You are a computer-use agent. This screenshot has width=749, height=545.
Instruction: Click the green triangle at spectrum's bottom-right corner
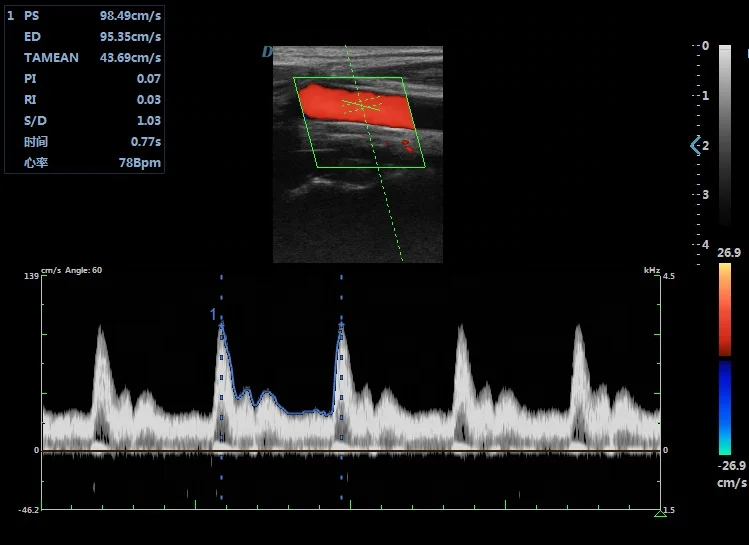[660, 513]
